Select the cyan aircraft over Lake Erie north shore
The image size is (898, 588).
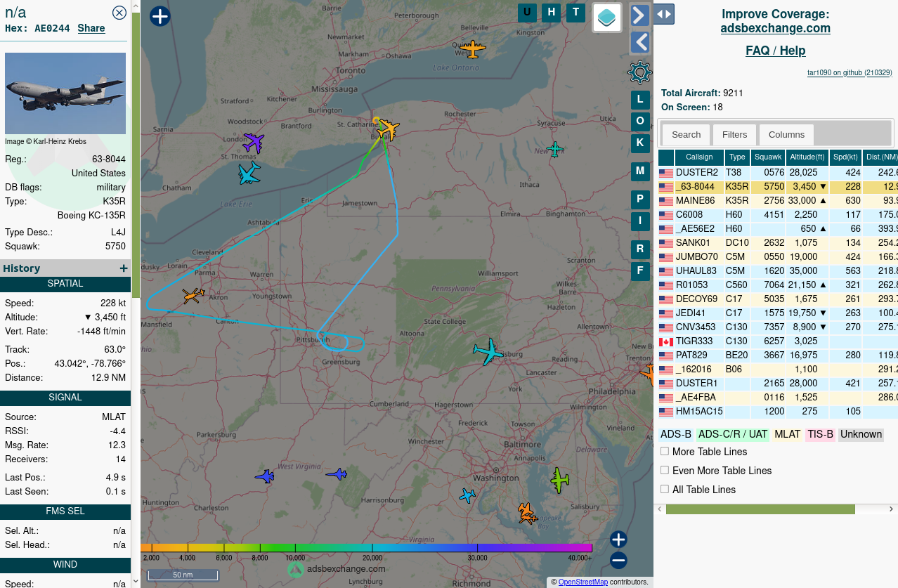click(x=249, y=173)
